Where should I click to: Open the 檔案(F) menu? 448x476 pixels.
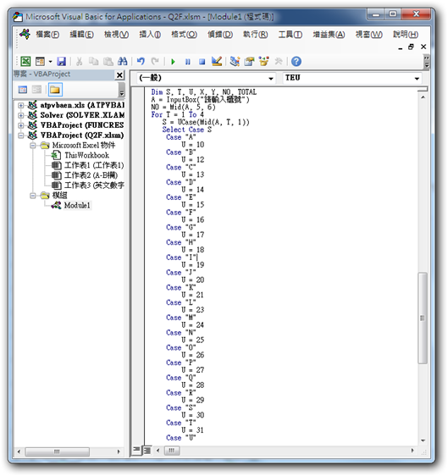[x=47, y=35]
